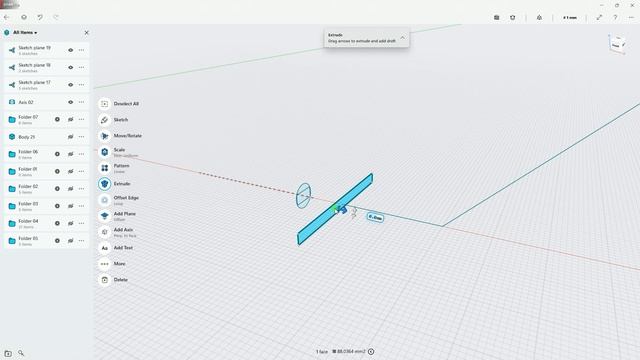Open options menu for Folder 04
Viewport: 640px width, 360px height.
click(x=82, y=224)
